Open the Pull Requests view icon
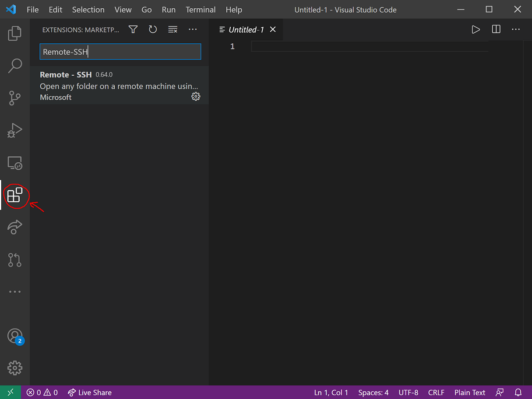 point(15,259)
